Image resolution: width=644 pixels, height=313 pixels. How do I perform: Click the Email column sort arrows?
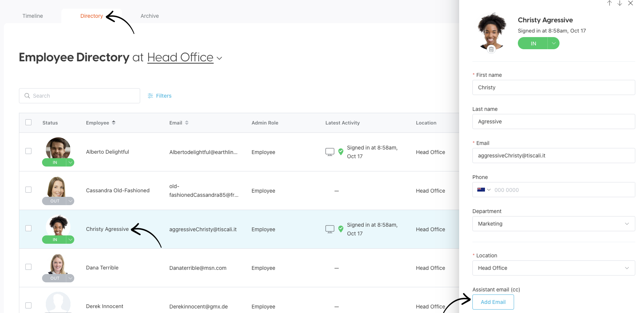[187, 123]
